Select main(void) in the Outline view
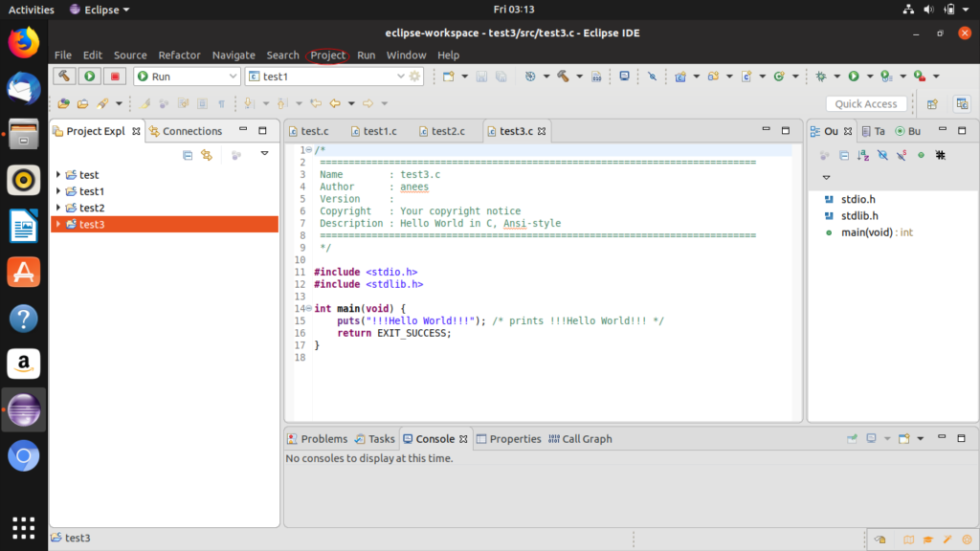The height and width of the screenshot is (551, 980). 877,232
